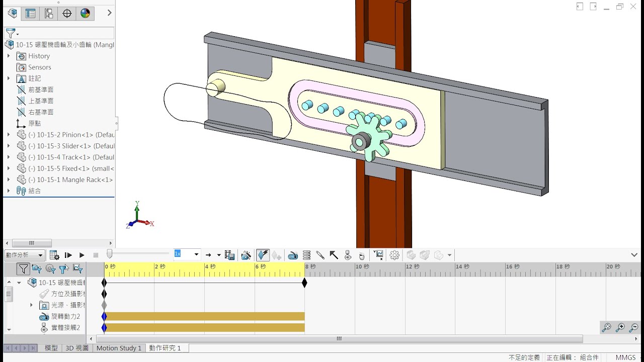Viewport: 644px width, 362px height.
Task: Select the 上基準面 plane
Action: [35, 101]
